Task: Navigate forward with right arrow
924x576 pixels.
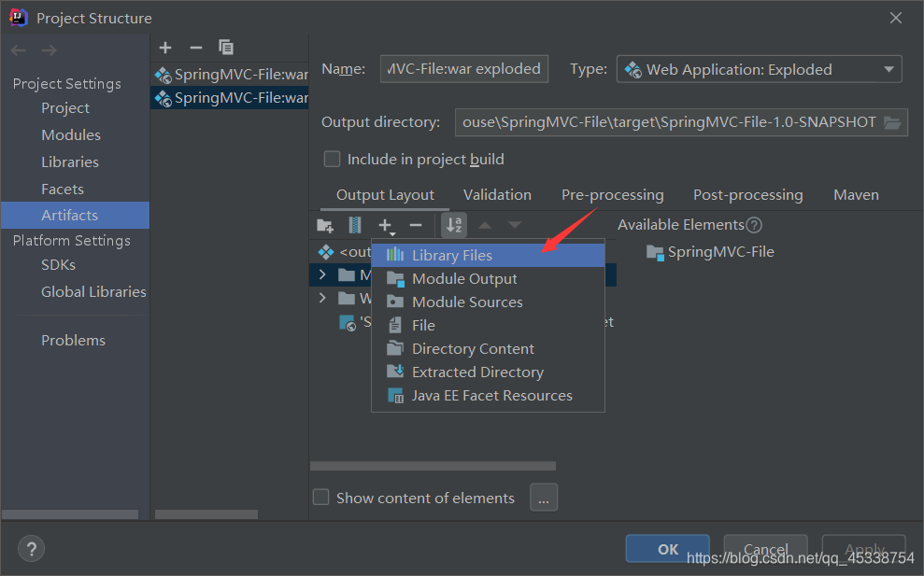Action: click(49, 50)
